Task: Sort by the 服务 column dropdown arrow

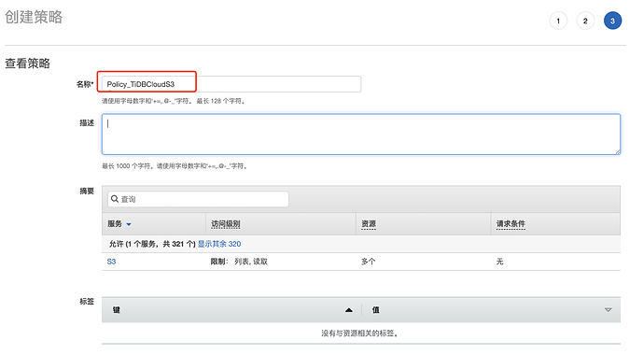Action: click(129, 224)
